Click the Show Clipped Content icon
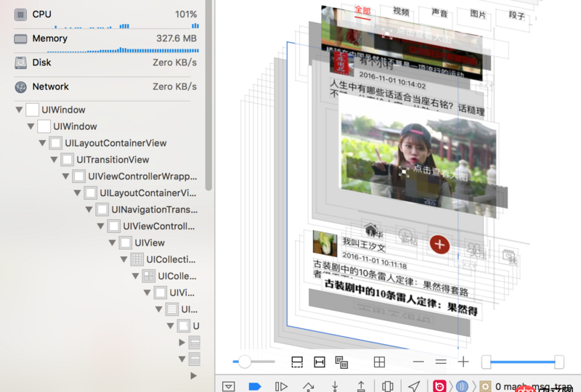The image size is (581, 392). click(x=297, y=362)
